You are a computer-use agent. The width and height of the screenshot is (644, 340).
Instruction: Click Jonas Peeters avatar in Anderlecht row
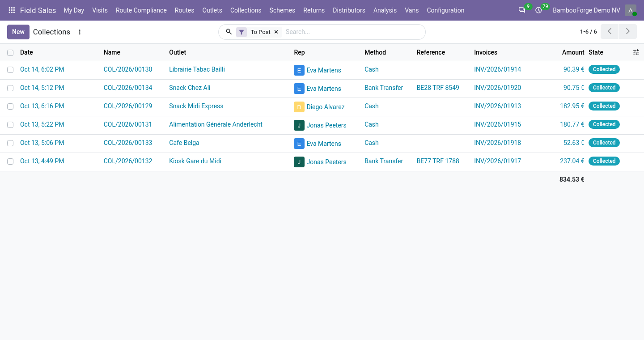pos(299,125)
